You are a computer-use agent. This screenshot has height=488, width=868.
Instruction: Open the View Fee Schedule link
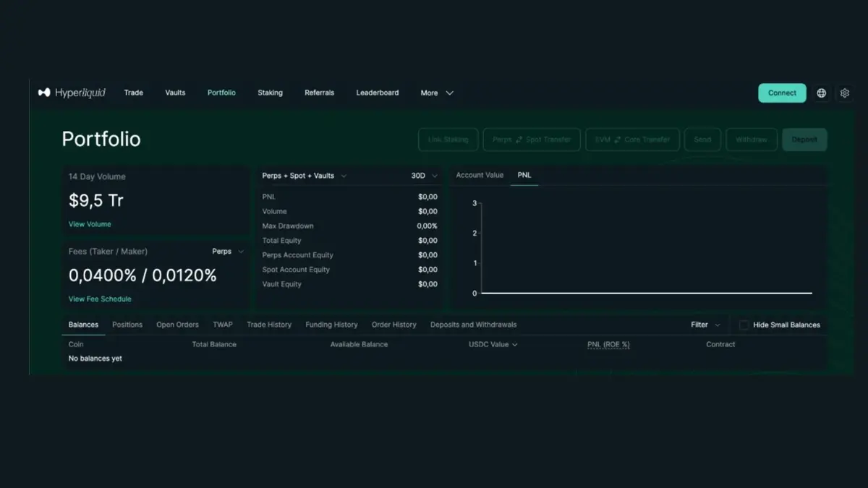(x=100, y=299)
